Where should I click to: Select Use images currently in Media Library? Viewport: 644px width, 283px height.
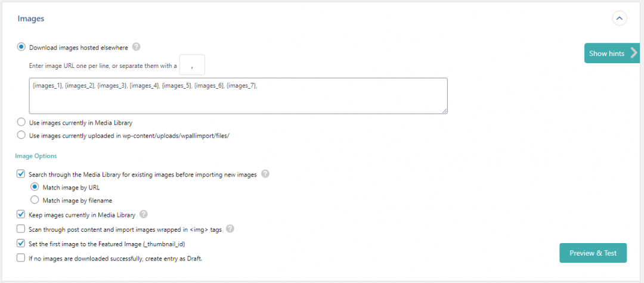(21, 122)
